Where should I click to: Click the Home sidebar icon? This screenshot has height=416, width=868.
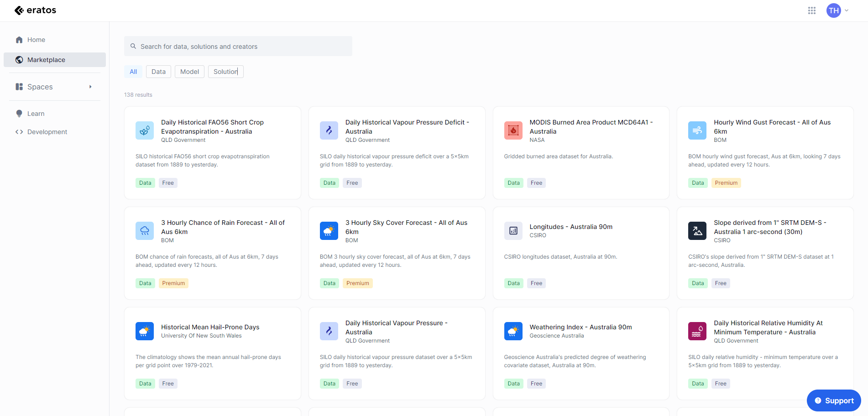(19, 40)
